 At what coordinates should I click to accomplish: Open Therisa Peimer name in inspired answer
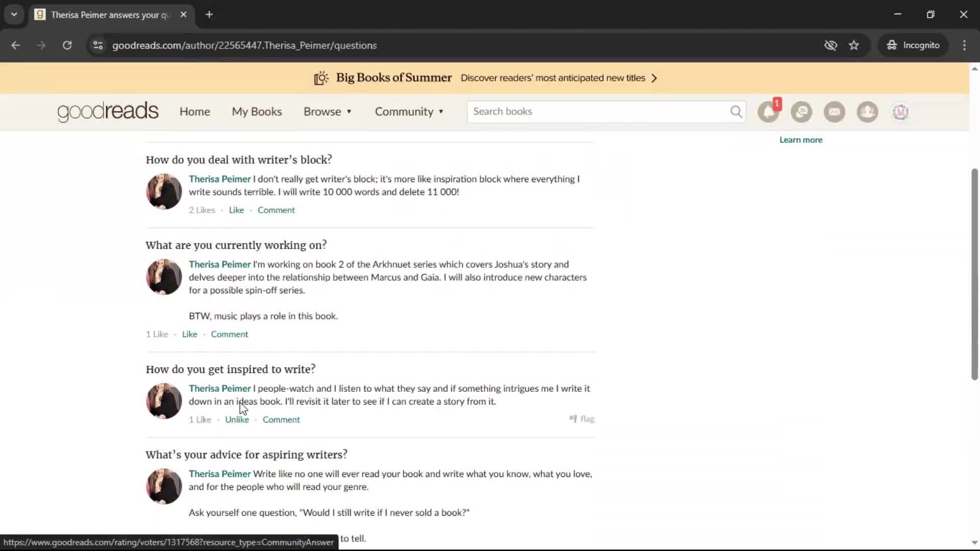pos(220,388)
